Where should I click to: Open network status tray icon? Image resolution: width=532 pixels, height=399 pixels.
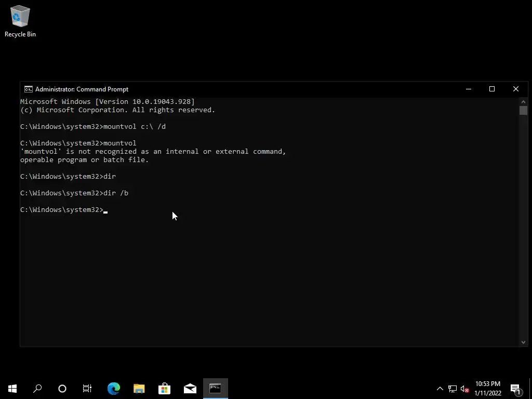(453, 389)
